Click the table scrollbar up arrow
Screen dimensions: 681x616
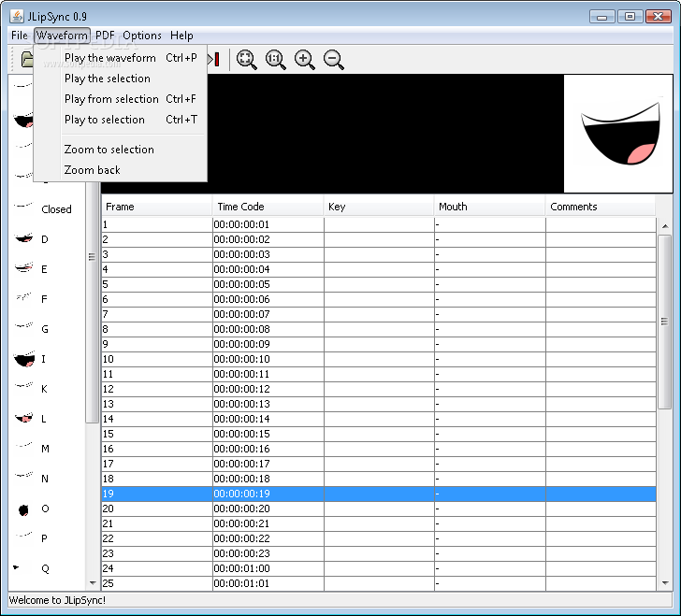pos(665,226)
